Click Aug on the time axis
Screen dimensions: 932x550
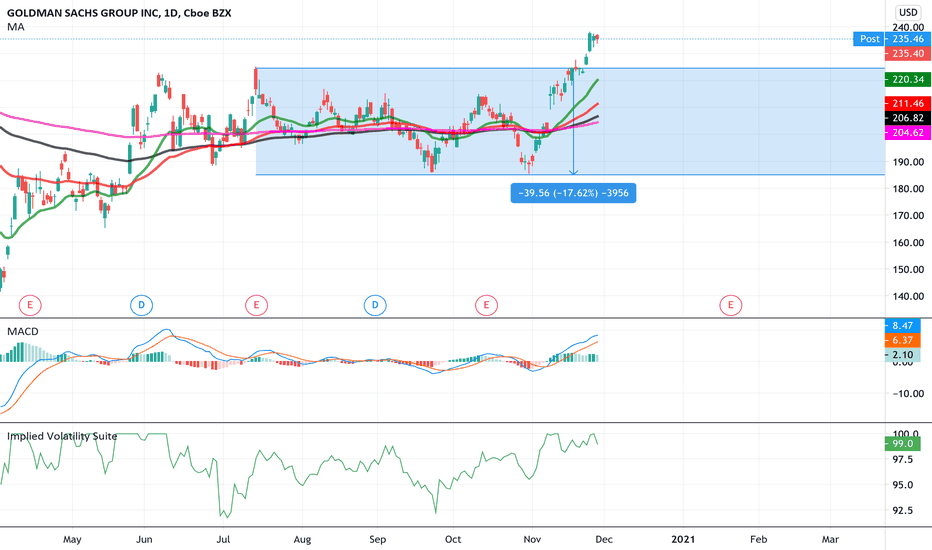coord(302,539)
